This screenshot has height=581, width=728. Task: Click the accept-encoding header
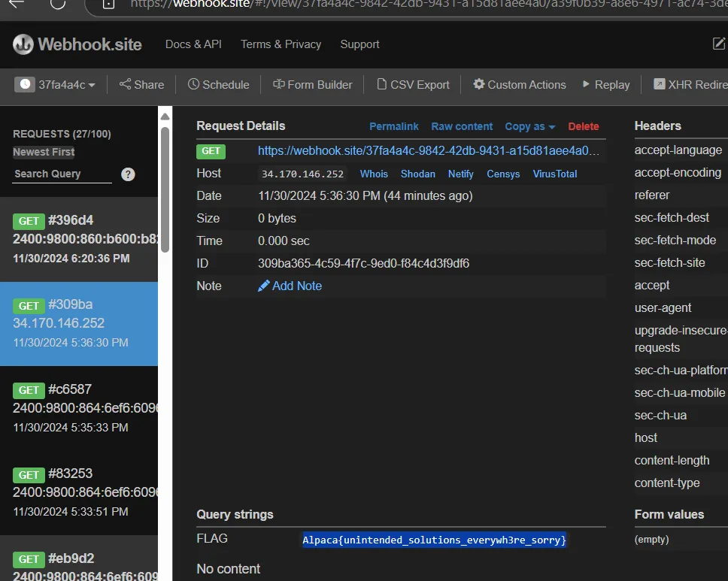[678, 173]
